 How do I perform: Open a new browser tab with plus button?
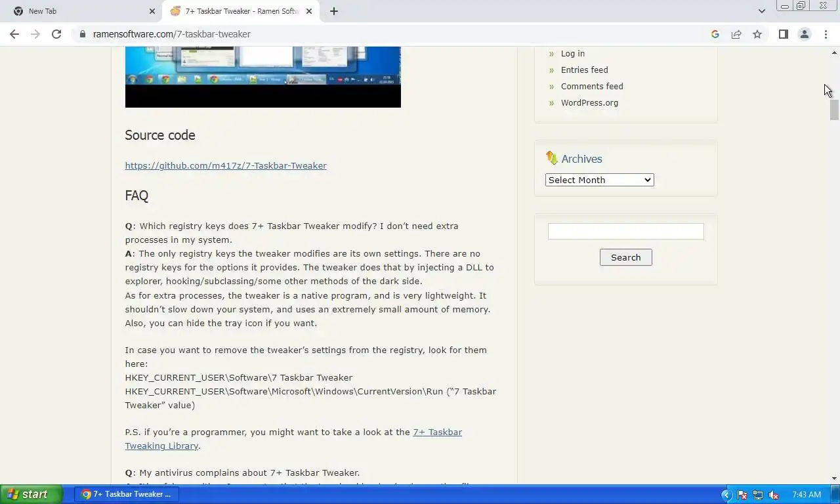[334, 11]
